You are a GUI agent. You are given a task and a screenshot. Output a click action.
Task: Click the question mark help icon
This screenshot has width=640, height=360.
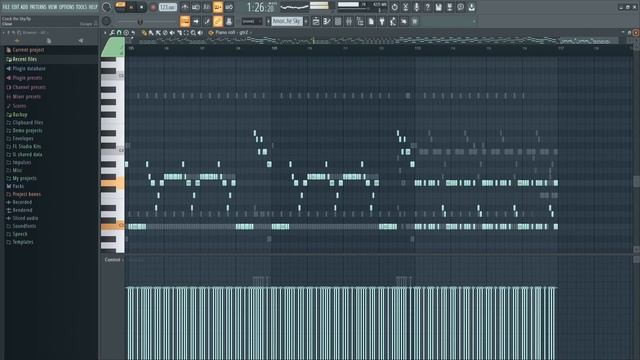tap(427, 7)
